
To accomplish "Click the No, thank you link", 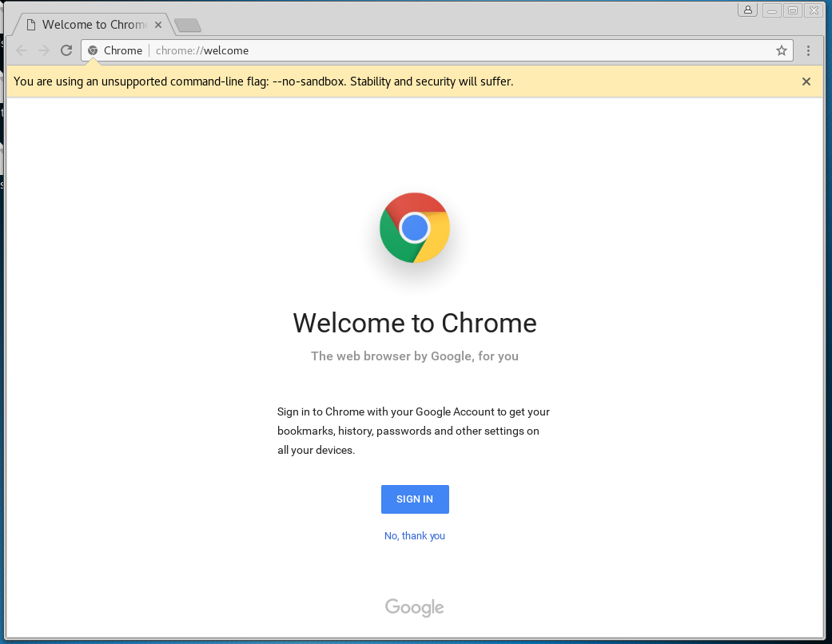I will click(x=415, y=536).
